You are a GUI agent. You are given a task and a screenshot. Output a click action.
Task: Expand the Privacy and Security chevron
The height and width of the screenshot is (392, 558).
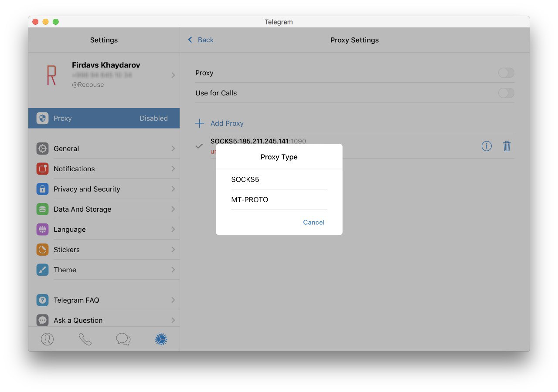tap(173, 189)
